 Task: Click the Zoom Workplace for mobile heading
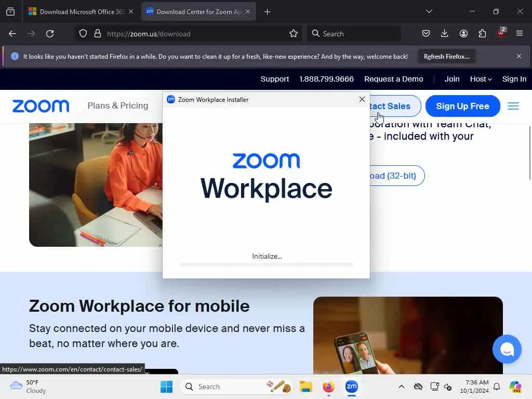(x=139, y=306)
